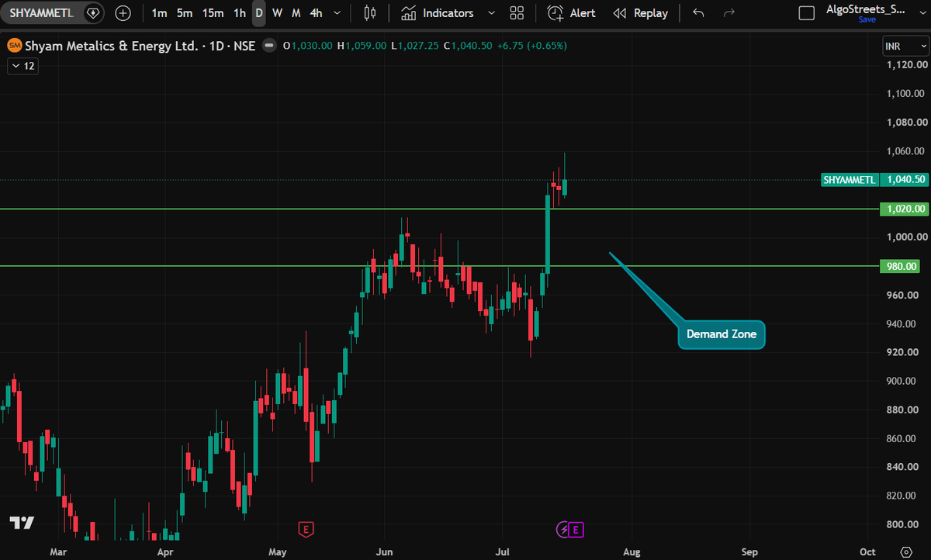
Task: Click the Oct label on time axis
Action: click(x=868, y=552)
